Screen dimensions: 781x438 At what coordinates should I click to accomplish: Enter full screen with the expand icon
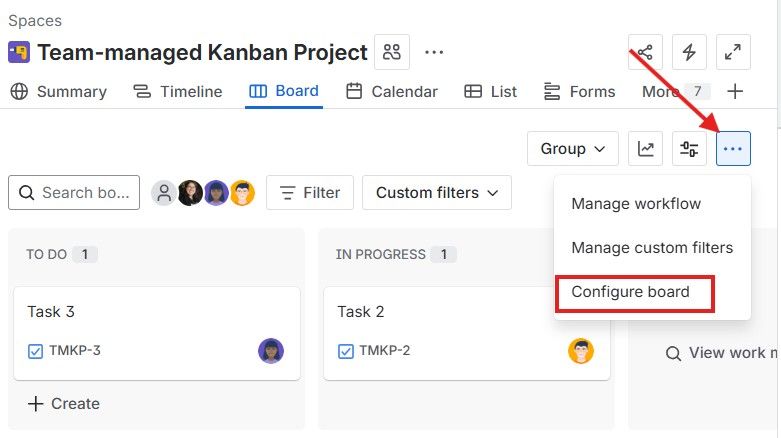[733, 53]
